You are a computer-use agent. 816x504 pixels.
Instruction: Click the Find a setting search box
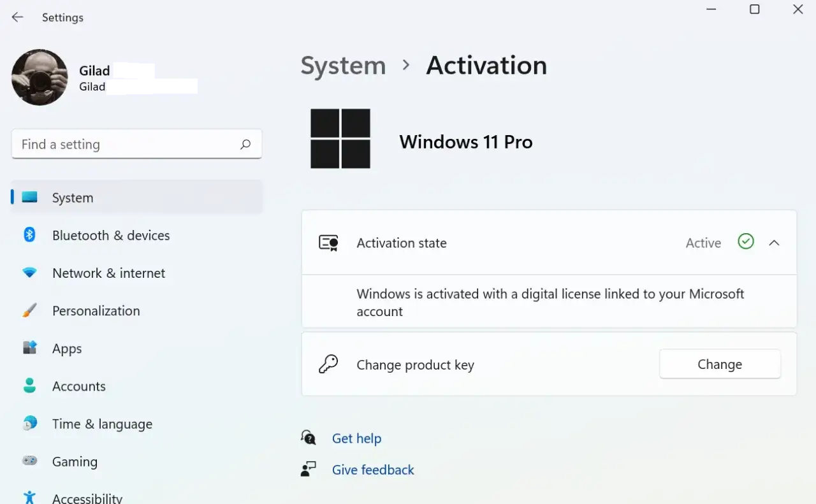136,145
